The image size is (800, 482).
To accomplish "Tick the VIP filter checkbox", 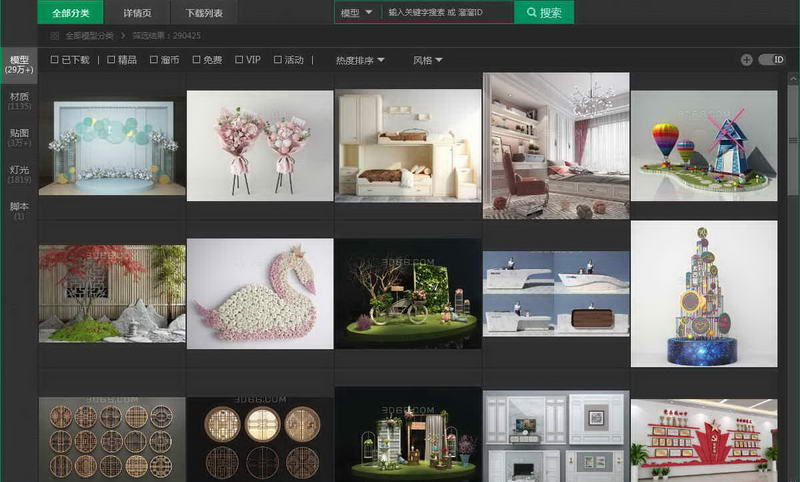I will point(240,60).
